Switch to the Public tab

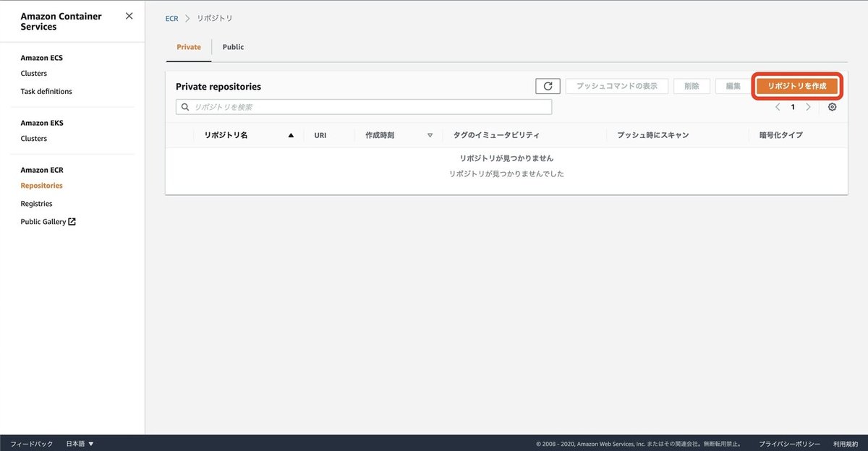[x=232, y=46]
